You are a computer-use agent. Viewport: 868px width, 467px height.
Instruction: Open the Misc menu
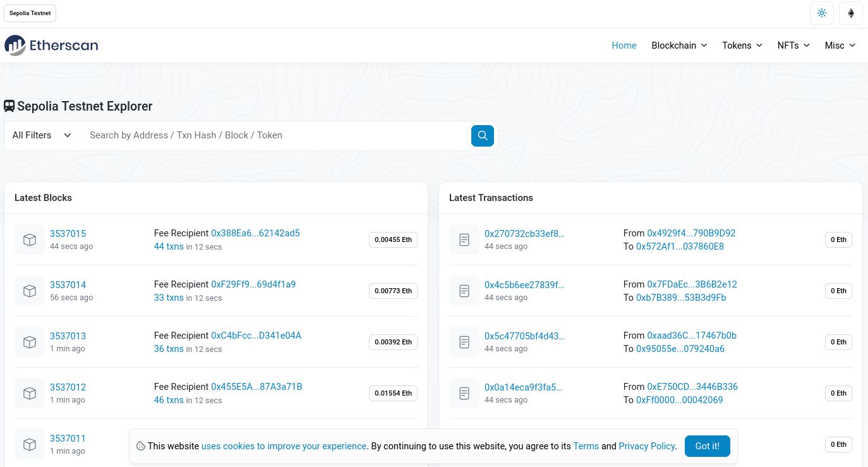[840, 45]
